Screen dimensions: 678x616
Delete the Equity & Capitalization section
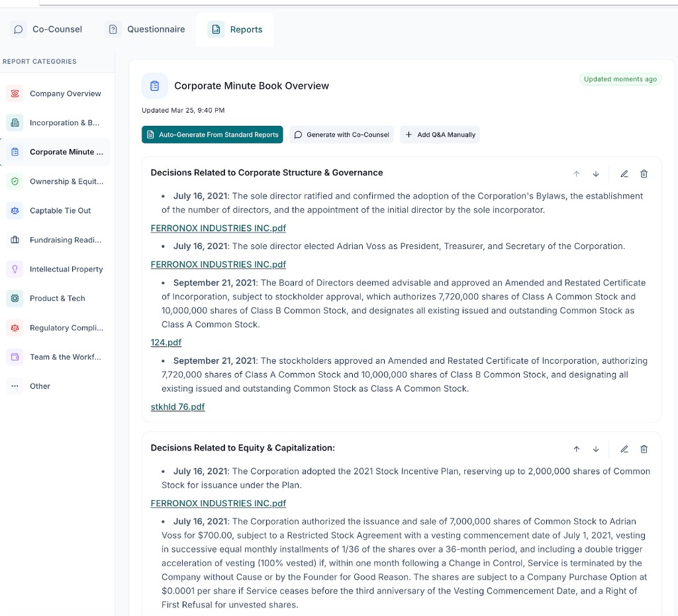tap(644, 449)
